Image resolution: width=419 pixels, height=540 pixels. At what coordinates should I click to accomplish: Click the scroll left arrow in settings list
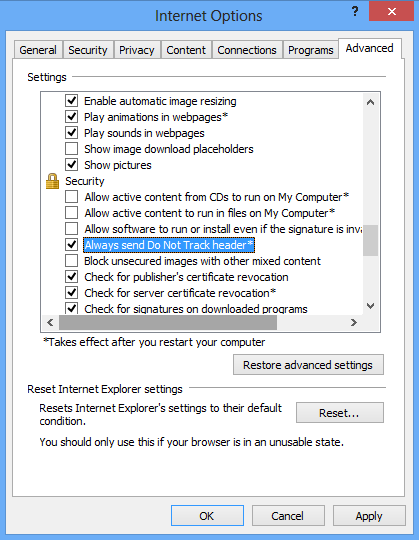(x=50, y=322)
